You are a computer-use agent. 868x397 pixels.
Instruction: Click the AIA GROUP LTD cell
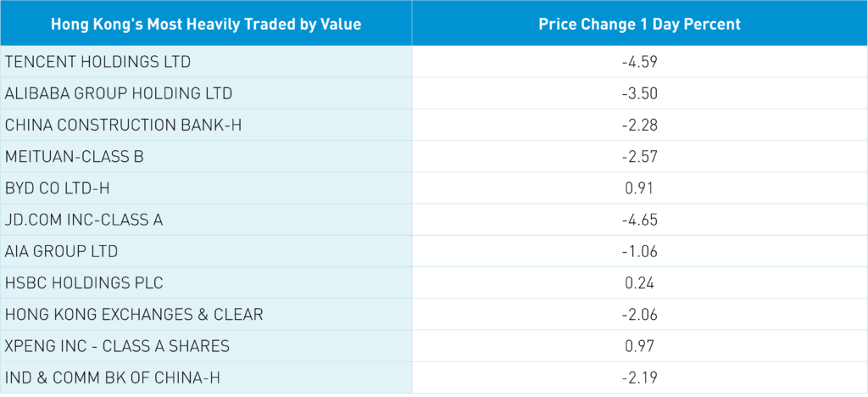(62, 251)
